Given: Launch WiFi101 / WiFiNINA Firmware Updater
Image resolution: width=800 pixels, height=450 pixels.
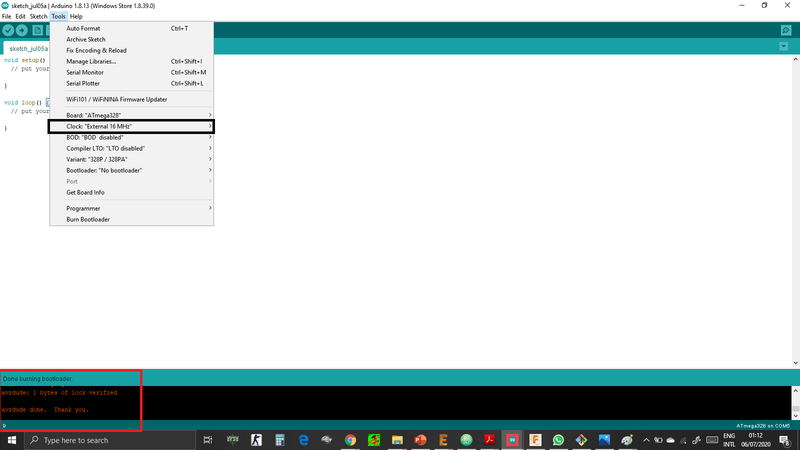Looking at the screenshot, I should [x=132, y=99].
